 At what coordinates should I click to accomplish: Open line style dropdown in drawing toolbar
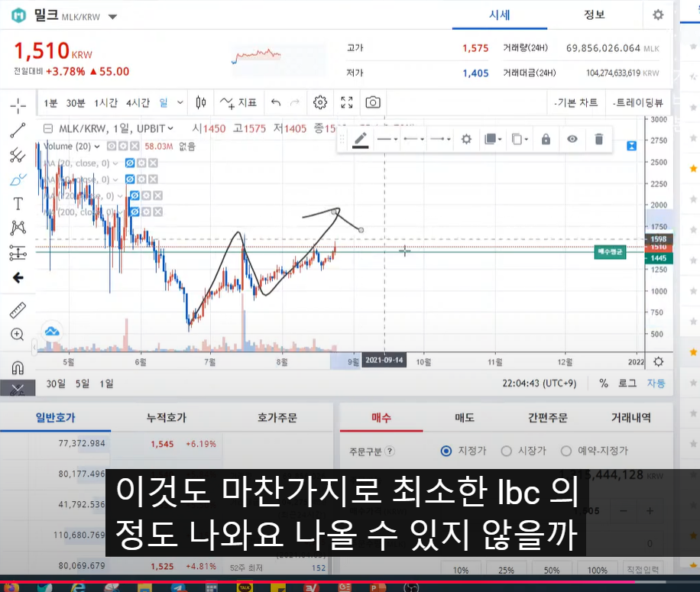click(x=387, y=139)
